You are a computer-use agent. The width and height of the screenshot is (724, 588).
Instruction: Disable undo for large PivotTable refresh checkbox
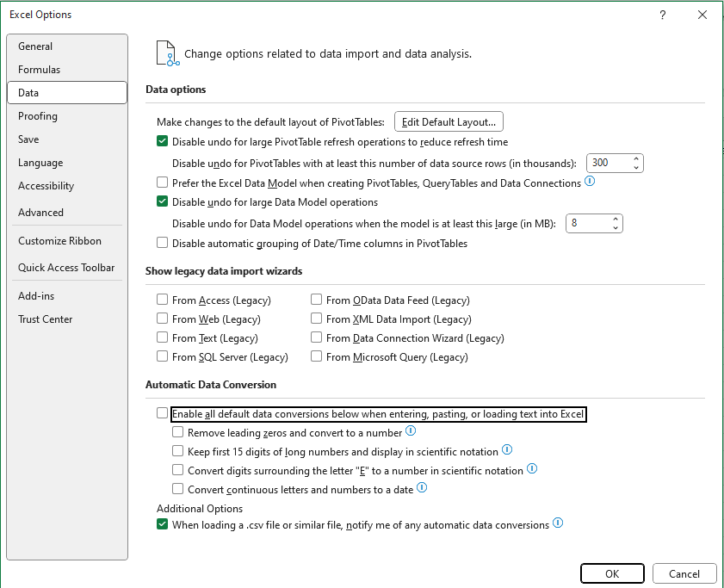pyautogui.click(x=163, y=142)
